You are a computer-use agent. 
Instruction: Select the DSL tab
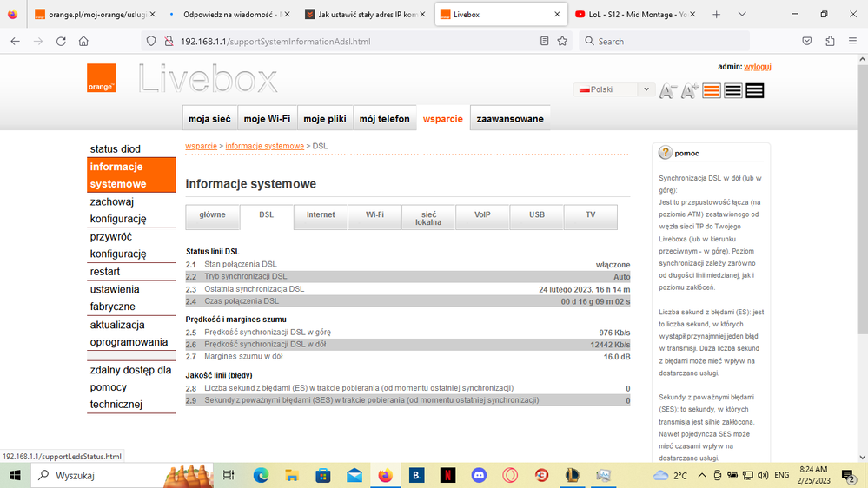(266, 217)
